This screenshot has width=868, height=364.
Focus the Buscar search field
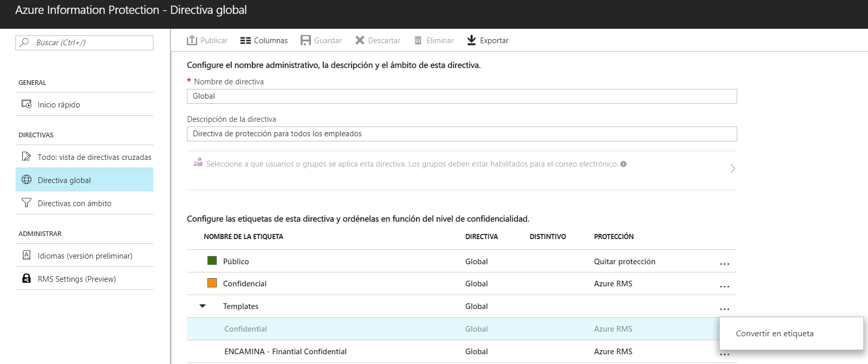(x=84, y=43)
